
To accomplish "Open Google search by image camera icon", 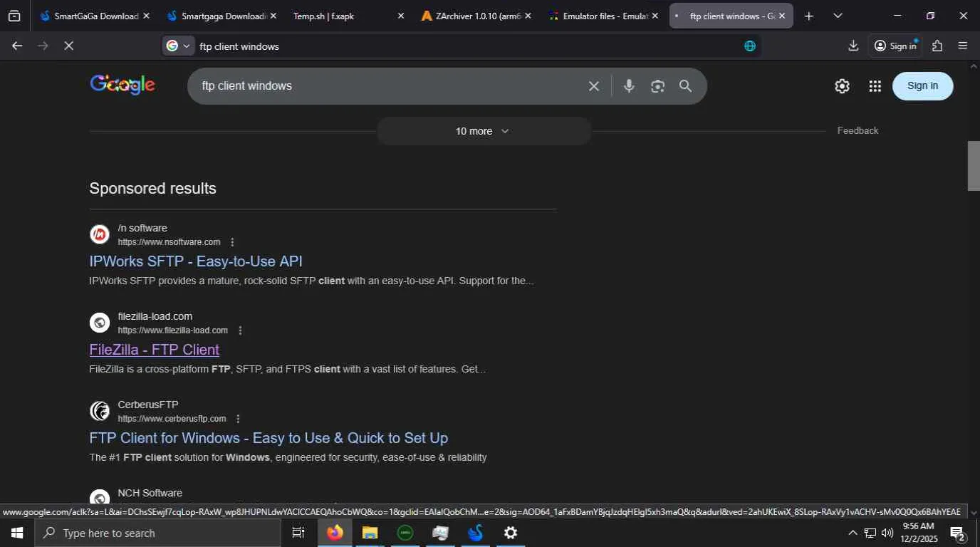I will [x=657, y=86].
